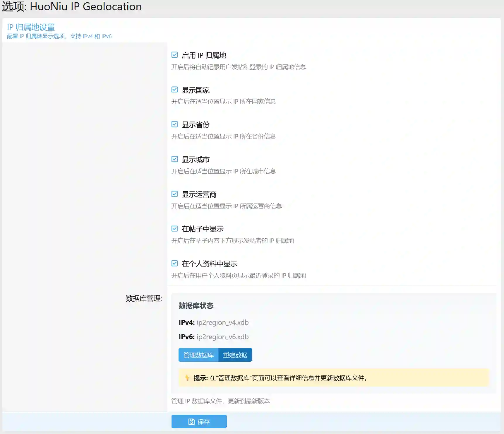504x434 pixels.
Task: Toggle the 显示城市 checkbox
Action: pyautogui.click(x=175, y=159)
